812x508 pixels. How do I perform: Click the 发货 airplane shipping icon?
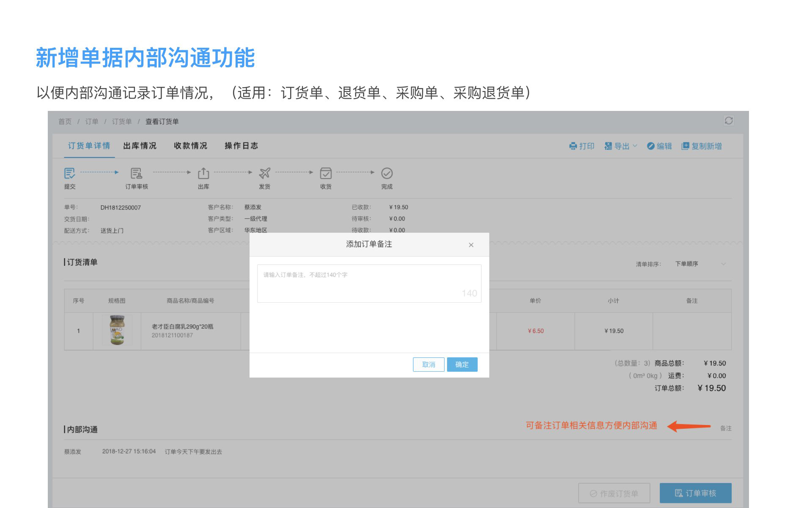click(x=265, y=173)
